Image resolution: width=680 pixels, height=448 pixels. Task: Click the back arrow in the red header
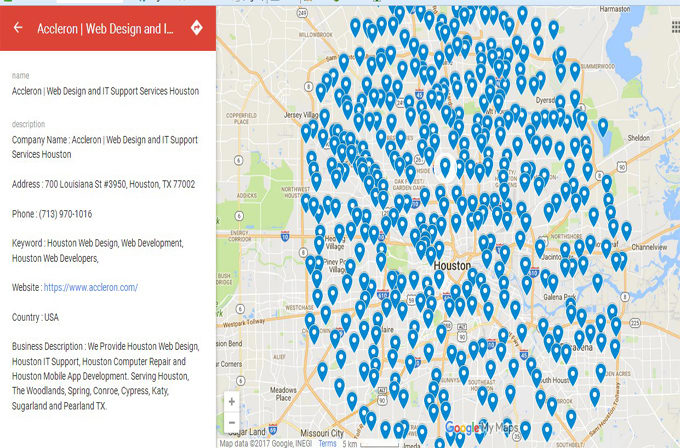(18, 28)
